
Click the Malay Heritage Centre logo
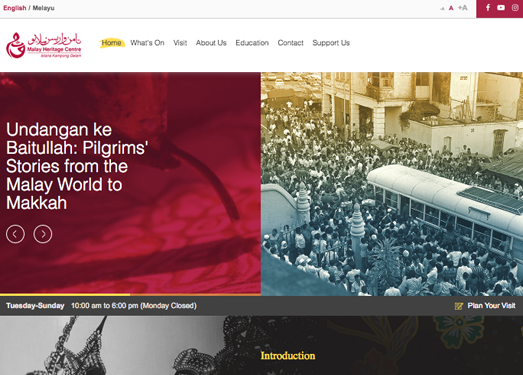coord(43,45)
